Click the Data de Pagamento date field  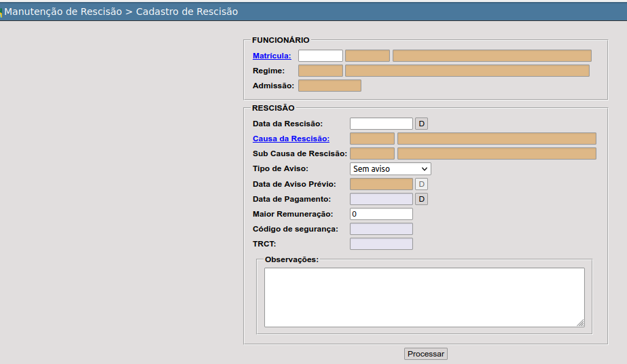380,199
